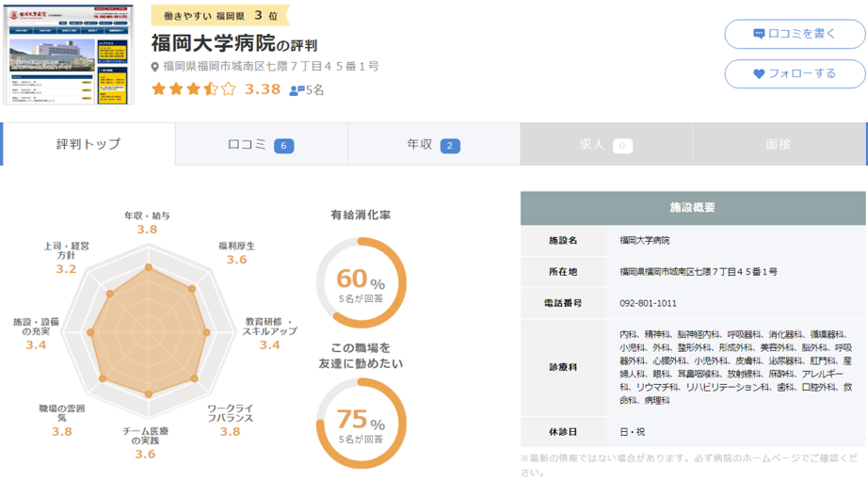Click the 口コミを書く button
The width and height of the screenshot is (868, 481).
pyautogui.click(x=795, y=34)
